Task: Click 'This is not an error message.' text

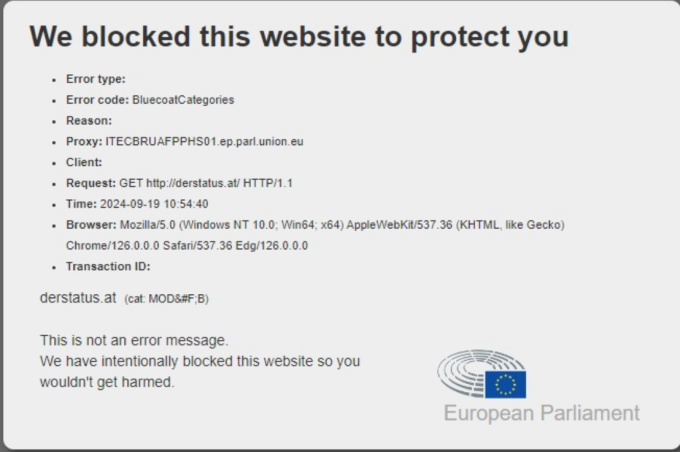Action: tap(134, 341)
